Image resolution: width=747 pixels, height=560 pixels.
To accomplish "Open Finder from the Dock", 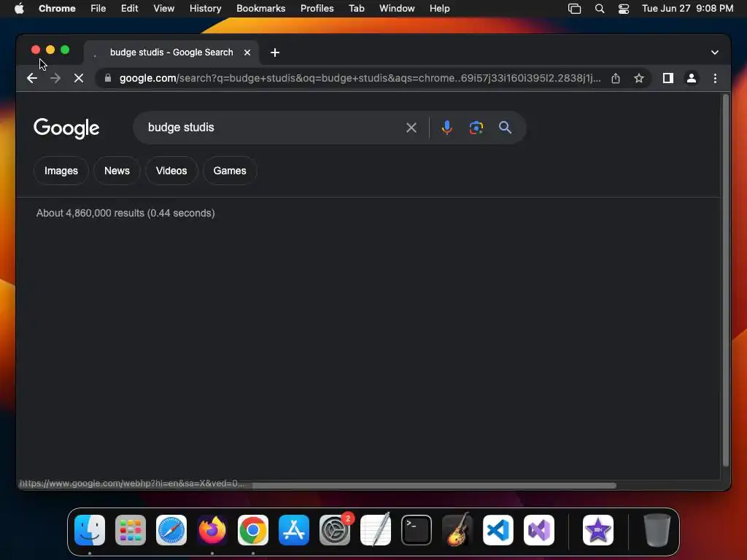I will click(90, 530).
